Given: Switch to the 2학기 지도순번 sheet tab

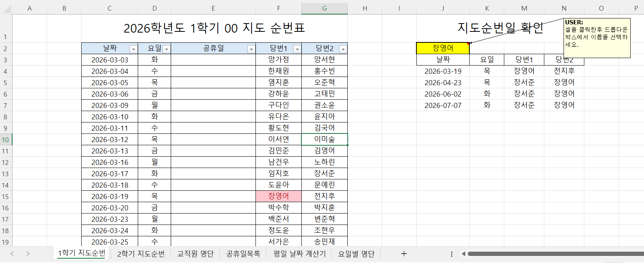Looking at the screenshot, I should (x=141, y=254).
